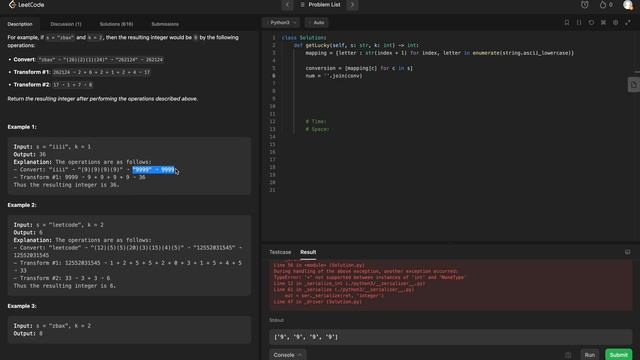Click 'Thus the resulting integer is 36.'
Screen dimensions: 640x360
tap(67, 185)
